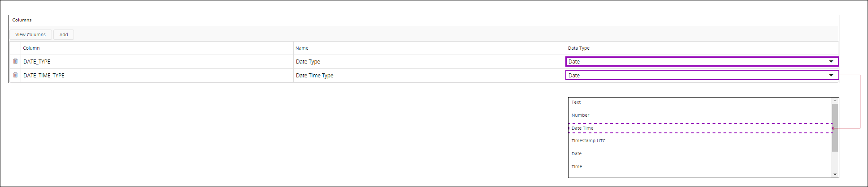Choose Number in the data type list
Viewport: 868px width, 187px height.
pyautogui.click(x=580, y=115)
